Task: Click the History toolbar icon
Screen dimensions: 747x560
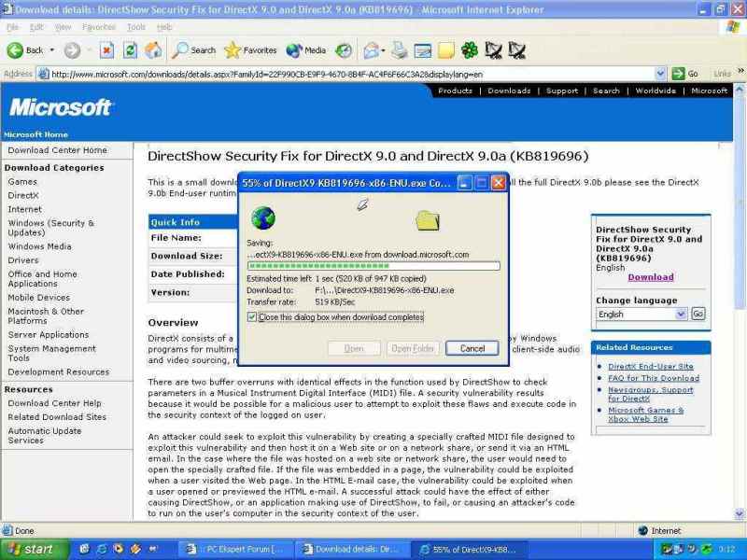Action: pos(344,50)
